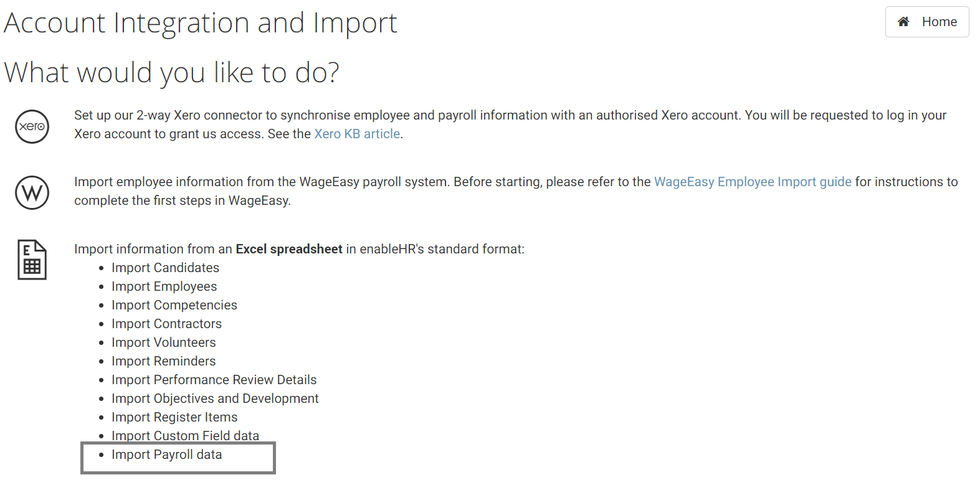
Task: Click Import Volunteers
Action: (x=163, y=342)
